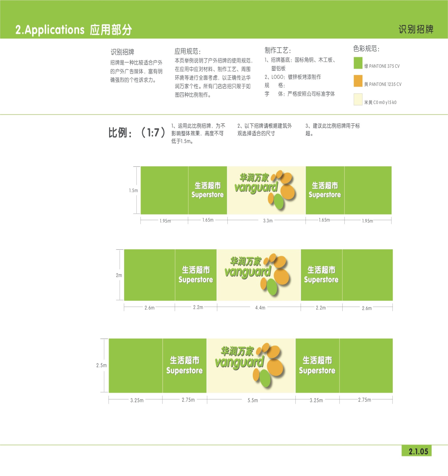Click the vanguard logo in the 2.5m sign
This screenshot has width=448, height=476.
pos(249,366)
